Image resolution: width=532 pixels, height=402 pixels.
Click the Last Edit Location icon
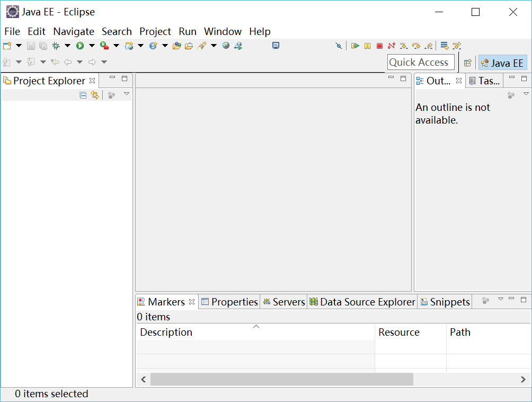(x=55, y=62)
